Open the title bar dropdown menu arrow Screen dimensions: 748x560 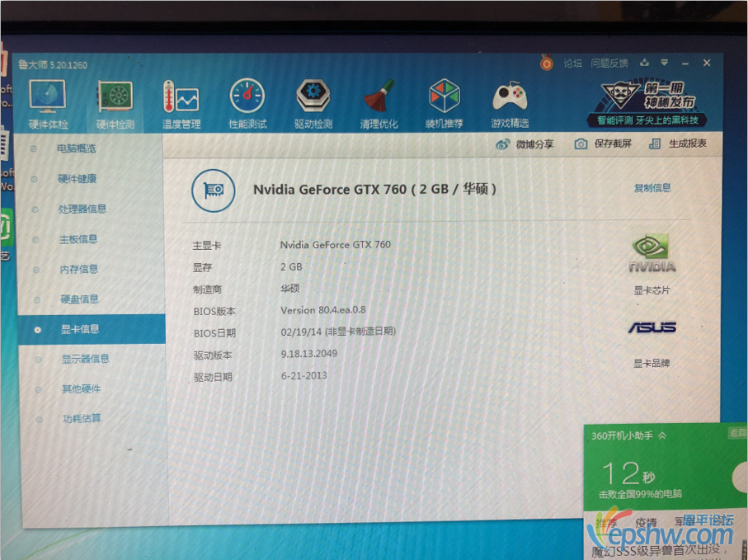[x=665, y=63]
